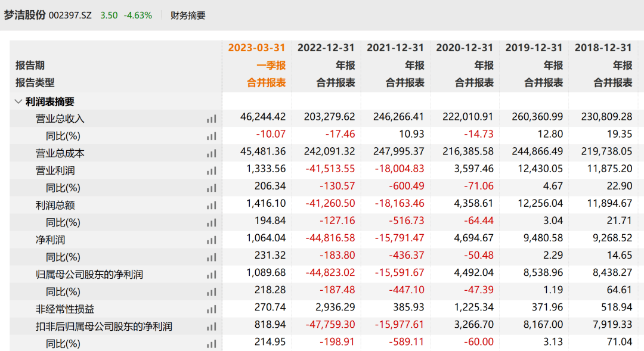The width and height of the screenshot is (644, 351).
Task: Select the 2022-12-31 report column
Action: tap(326, 48)
